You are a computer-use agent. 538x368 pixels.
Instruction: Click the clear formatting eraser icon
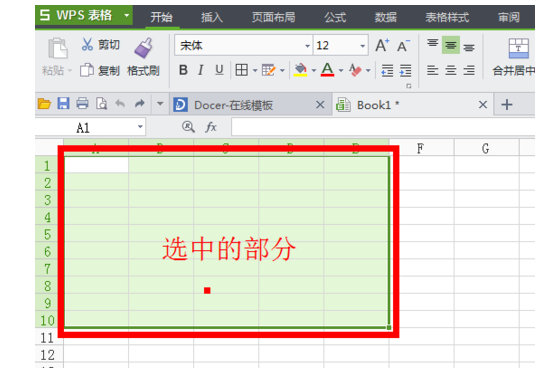point(355,70)
